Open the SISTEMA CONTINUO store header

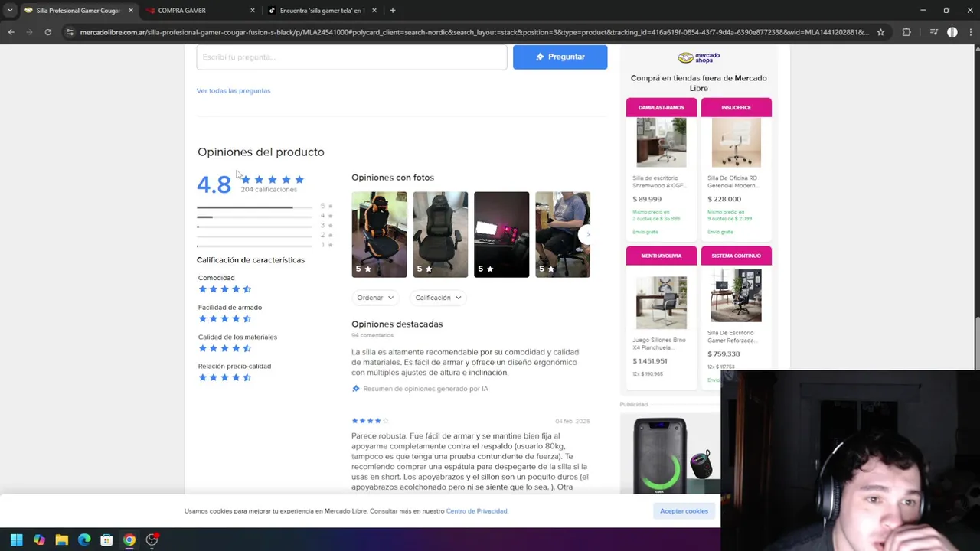[x=736, y=256]
